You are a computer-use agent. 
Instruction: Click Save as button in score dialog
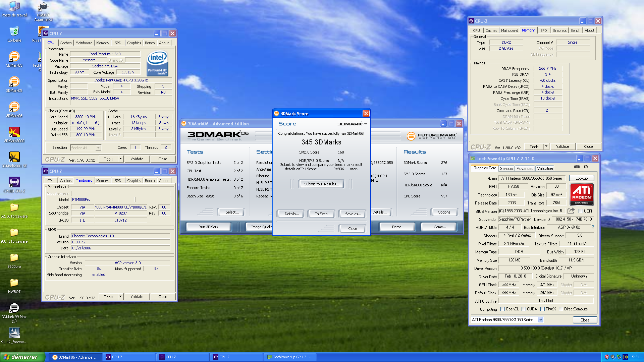[353, 214]
